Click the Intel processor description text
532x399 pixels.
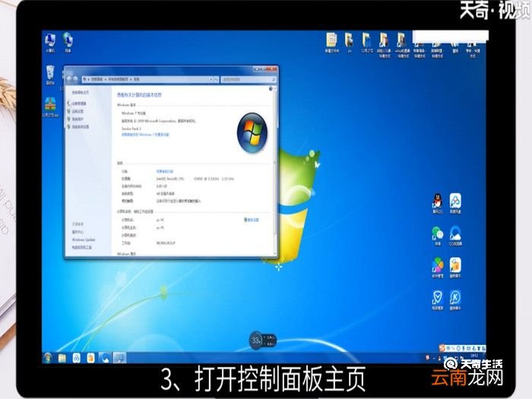point(195,179)
